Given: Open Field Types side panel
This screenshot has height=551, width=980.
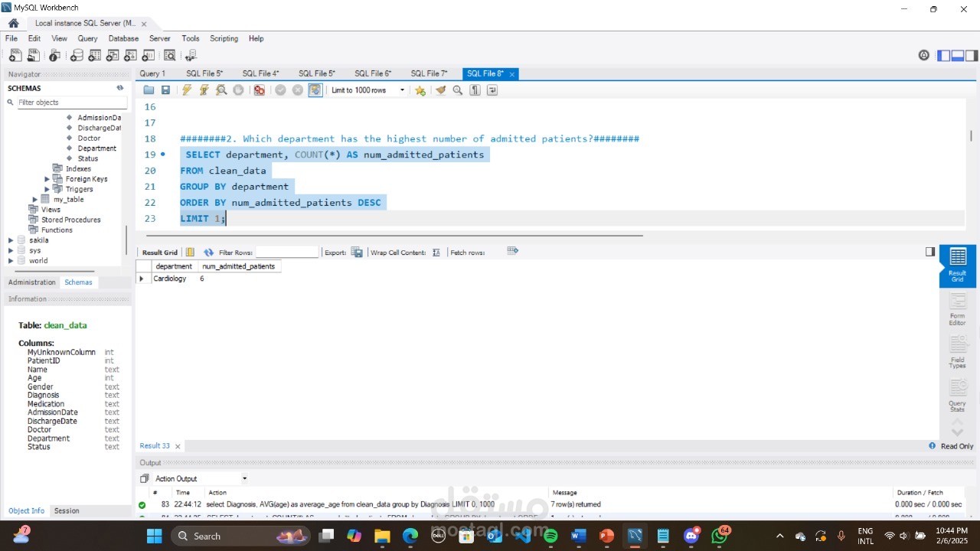Looking at the screenshot, I should (x=958, y=352).
